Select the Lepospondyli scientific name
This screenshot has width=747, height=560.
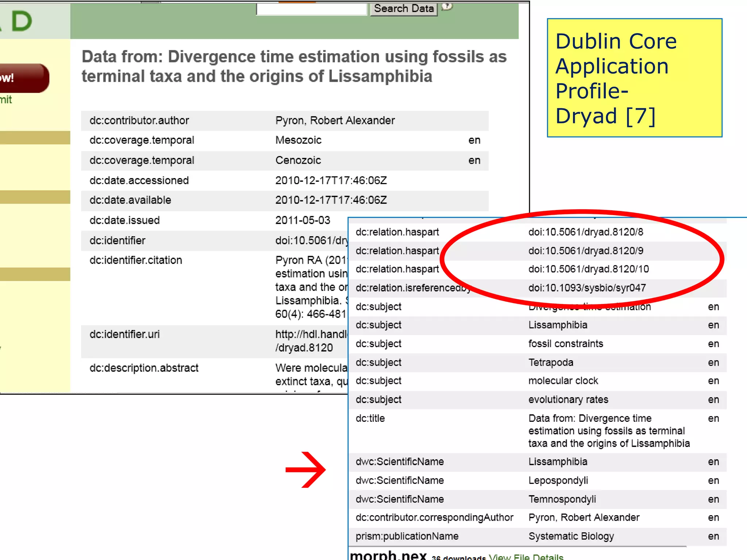558,481
